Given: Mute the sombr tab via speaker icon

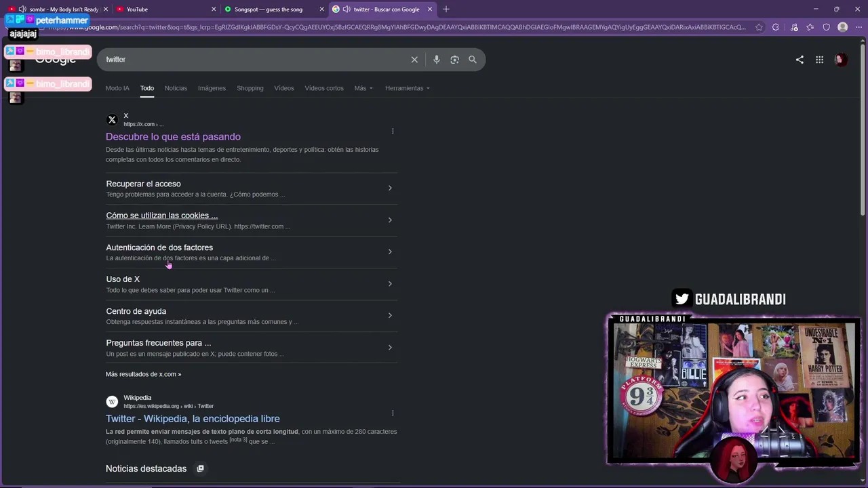Looking at the screenshot, I should [22, 9].
